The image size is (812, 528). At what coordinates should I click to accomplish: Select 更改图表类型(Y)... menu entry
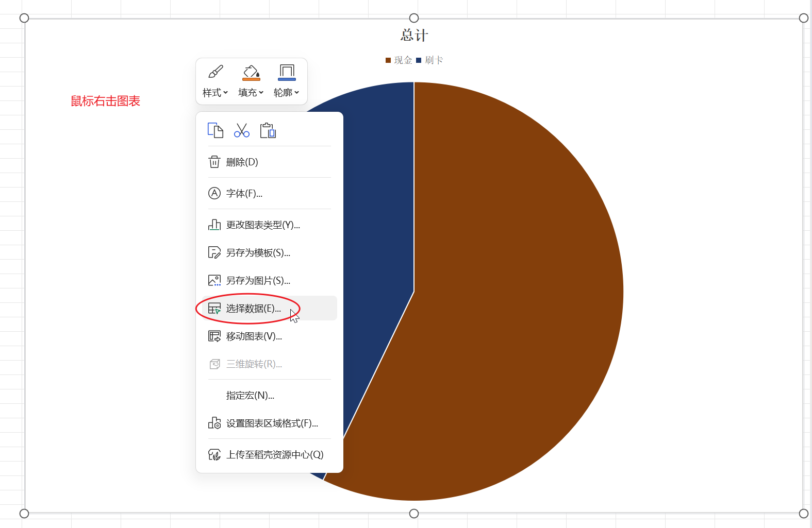tap(269, 225)
